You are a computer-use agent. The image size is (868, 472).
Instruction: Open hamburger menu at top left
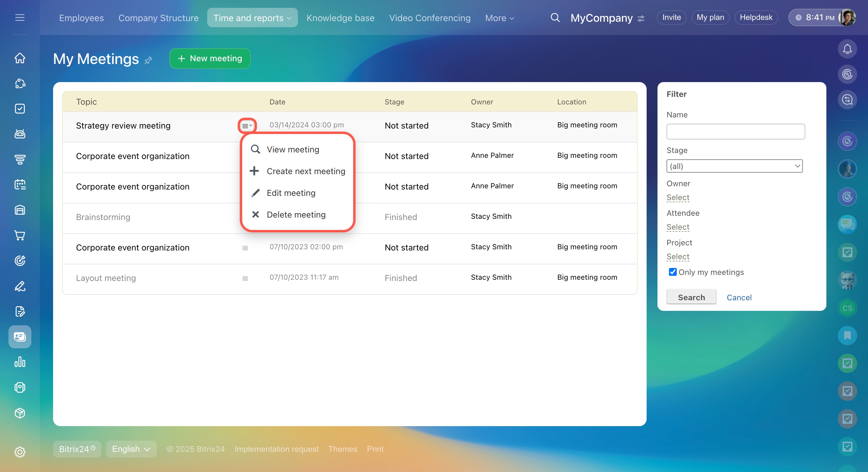(x=20, y=18)
